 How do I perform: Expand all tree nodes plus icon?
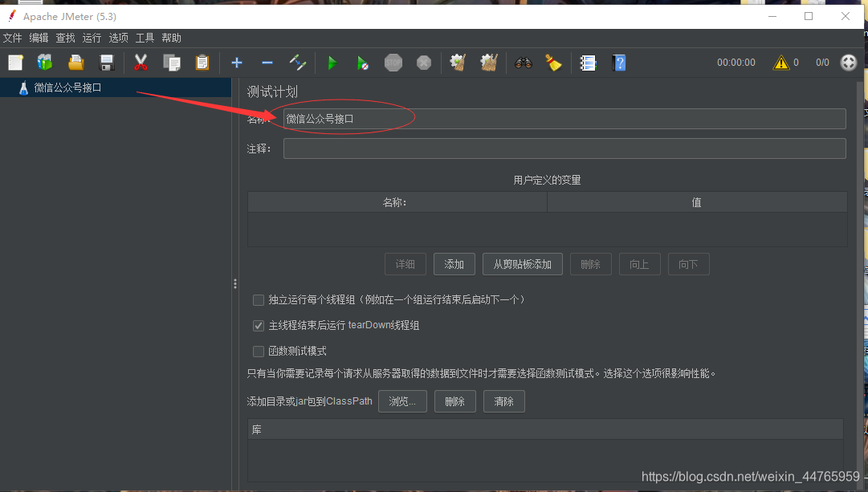tap(236, 63)
